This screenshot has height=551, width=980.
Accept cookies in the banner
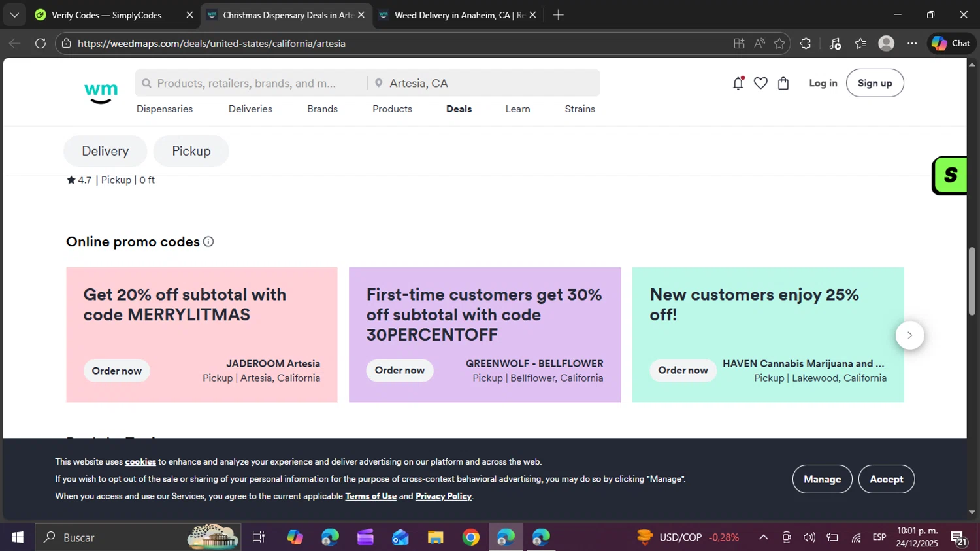click(x=886, y=479)
